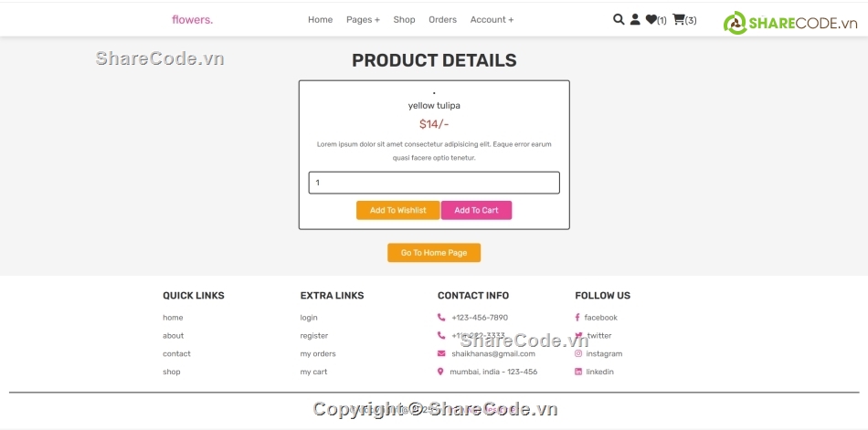Go to the Shop menu item
868x430 pixels.
404,20
